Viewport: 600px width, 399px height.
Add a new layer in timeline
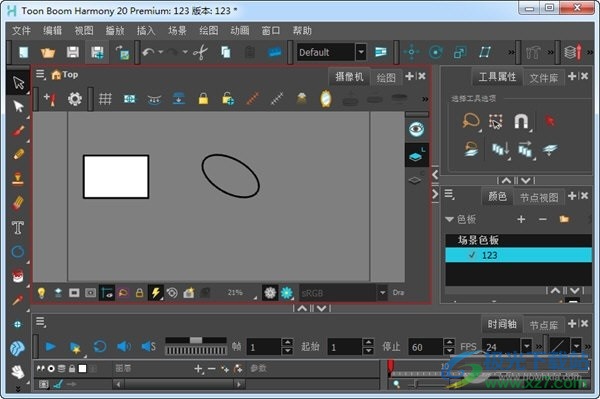[198, 369]
